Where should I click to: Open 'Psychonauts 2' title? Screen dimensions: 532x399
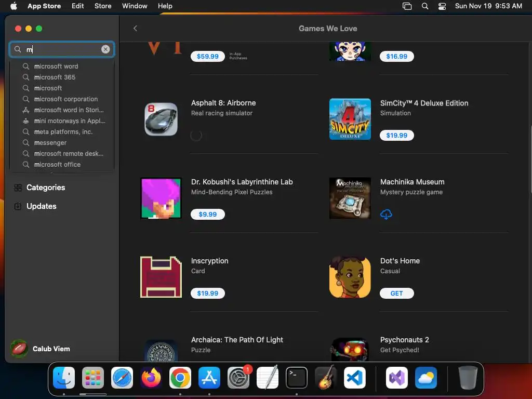click(404, 340)
